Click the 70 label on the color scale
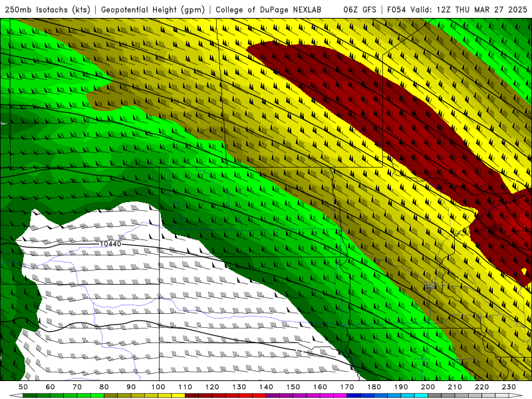 [x=77, y=387]
